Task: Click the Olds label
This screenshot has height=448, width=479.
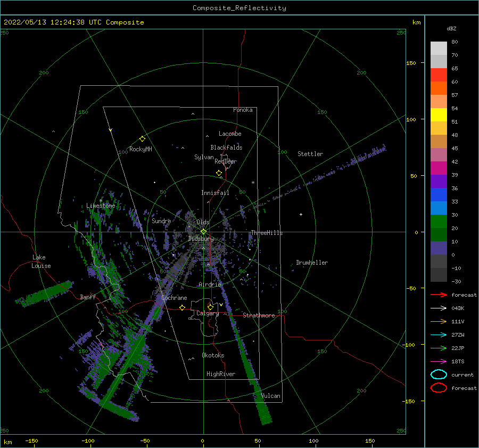Action: point(203,222)
